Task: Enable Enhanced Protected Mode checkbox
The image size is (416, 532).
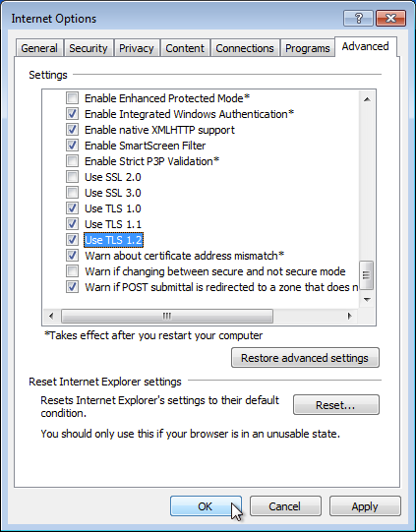Action: [x=72, y=98]
